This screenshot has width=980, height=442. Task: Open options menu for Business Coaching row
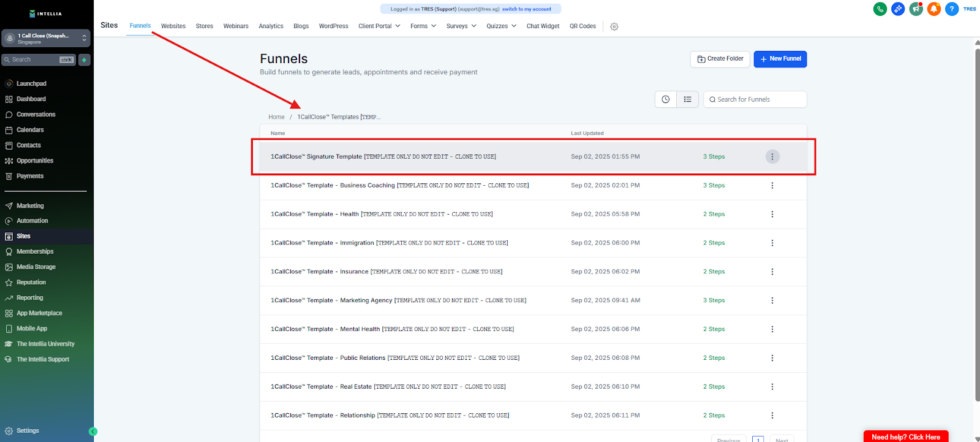pyautogui.click(x=772, y=185)
